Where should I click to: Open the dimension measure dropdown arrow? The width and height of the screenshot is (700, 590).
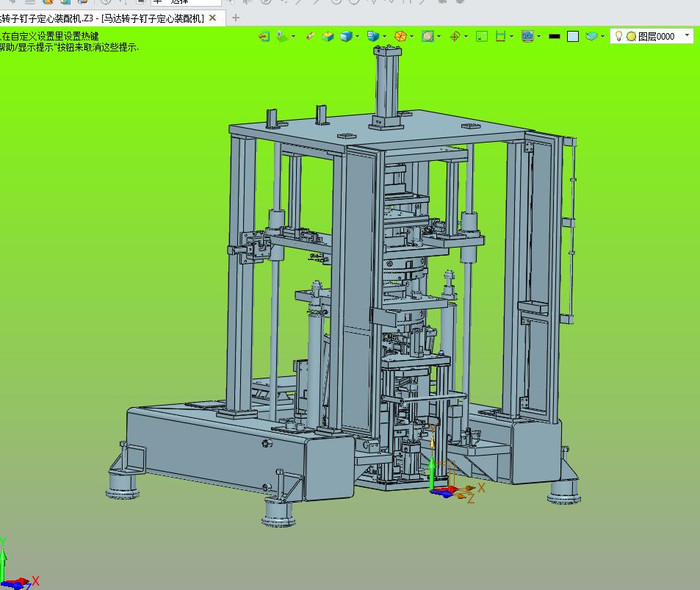(512, 37)
